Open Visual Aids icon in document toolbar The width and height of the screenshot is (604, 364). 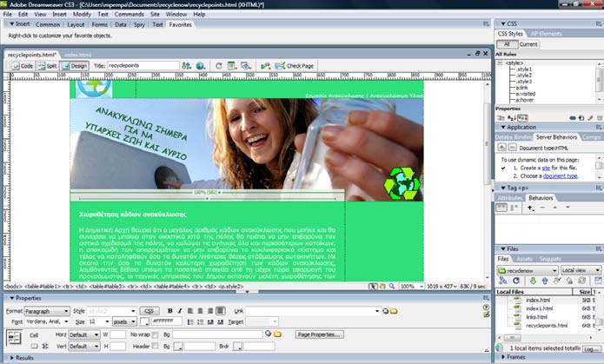[x=246, y=66]
